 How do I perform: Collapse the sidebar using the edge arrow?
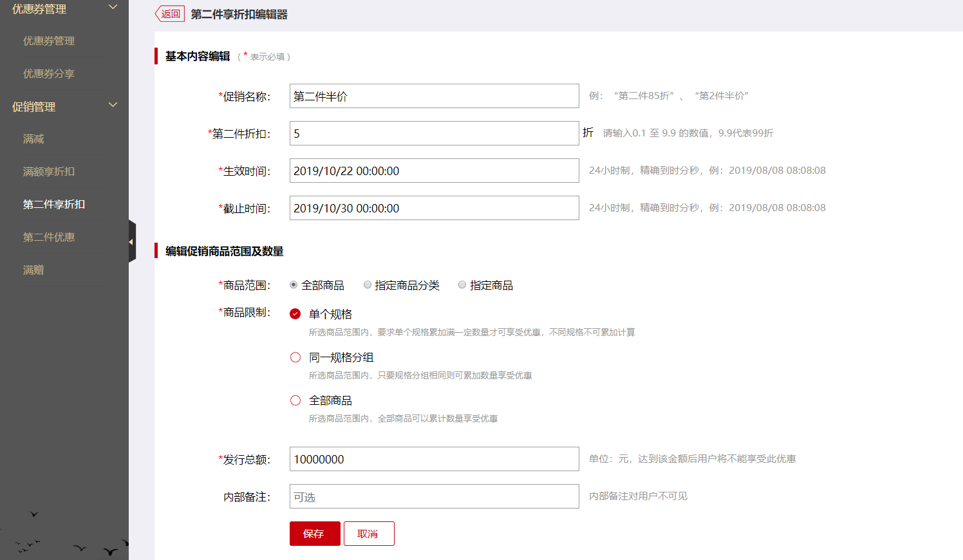point(132,241)
